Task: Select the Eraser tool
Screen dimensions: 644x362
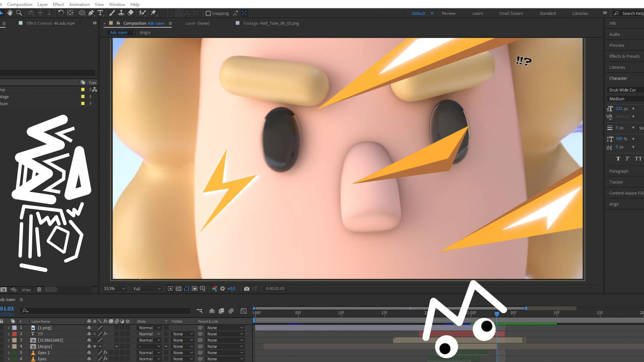Action: point(130,13)
